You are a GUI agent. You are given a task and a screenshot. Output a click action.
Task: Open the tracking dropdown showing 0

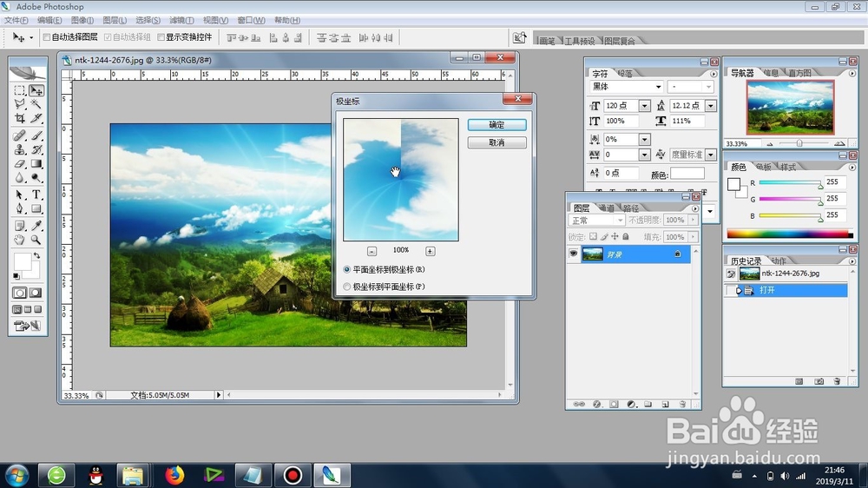(644, 155)
